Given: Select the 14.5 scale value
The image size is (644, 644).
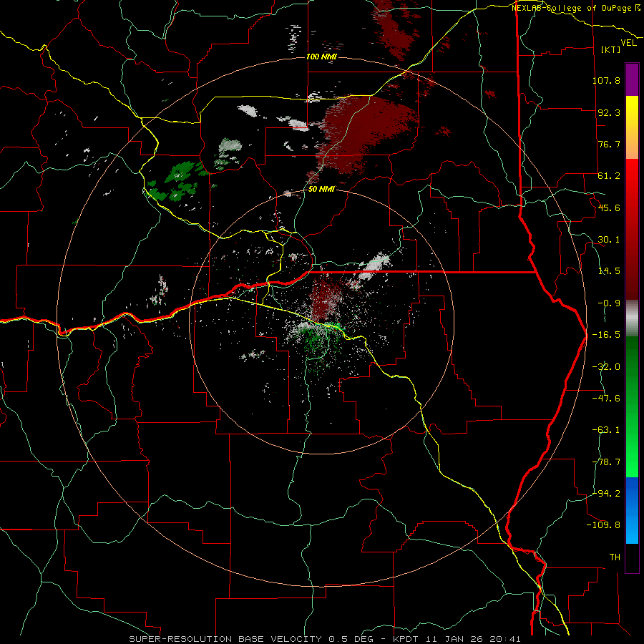Looking at the screenshot, I should click(x=609, y=271).
